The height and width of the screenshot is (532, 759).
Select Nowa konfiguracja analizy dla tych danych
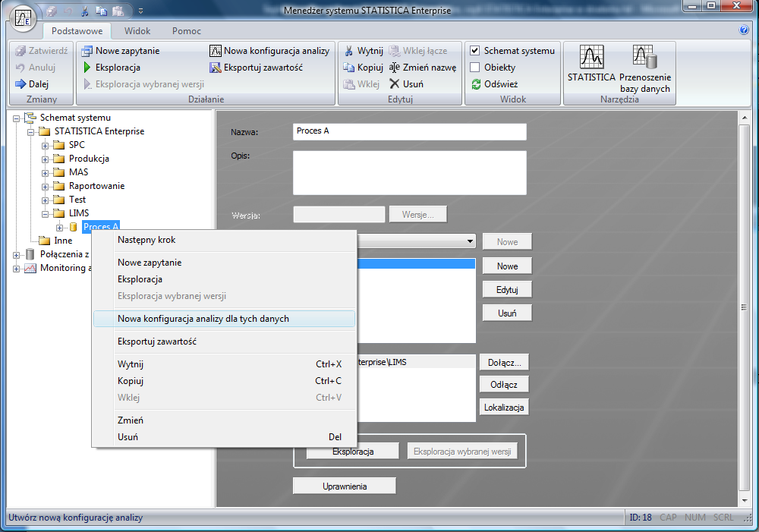(224, 319)
